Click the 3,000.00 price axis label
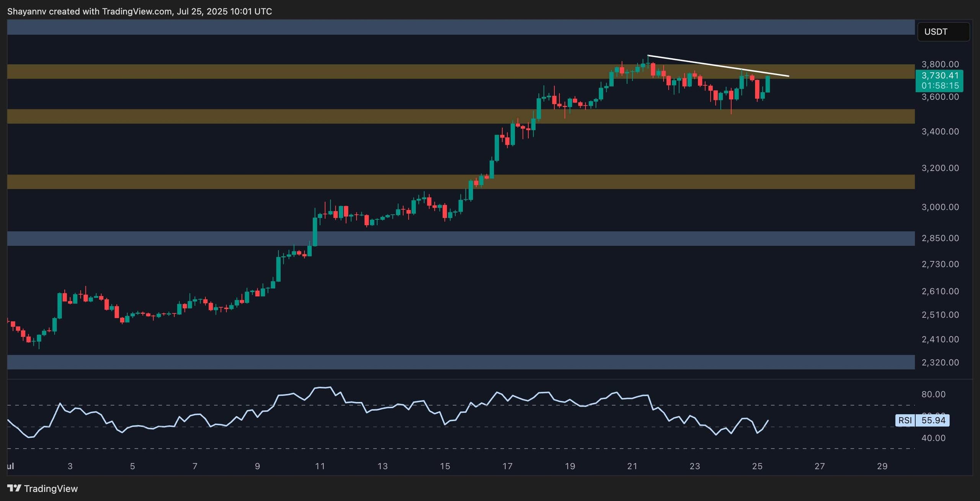 [940, 207]
